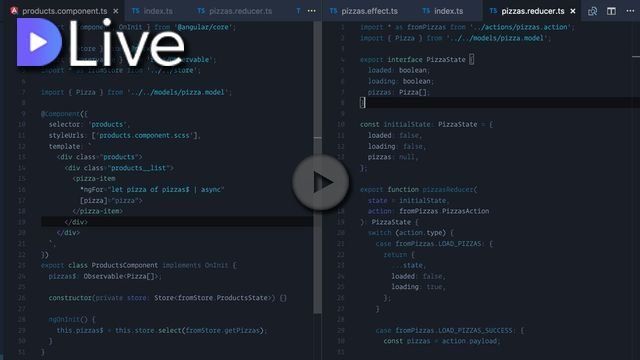
Task: Click the '<div class="products__list">' line
Action: coord(119,168)
